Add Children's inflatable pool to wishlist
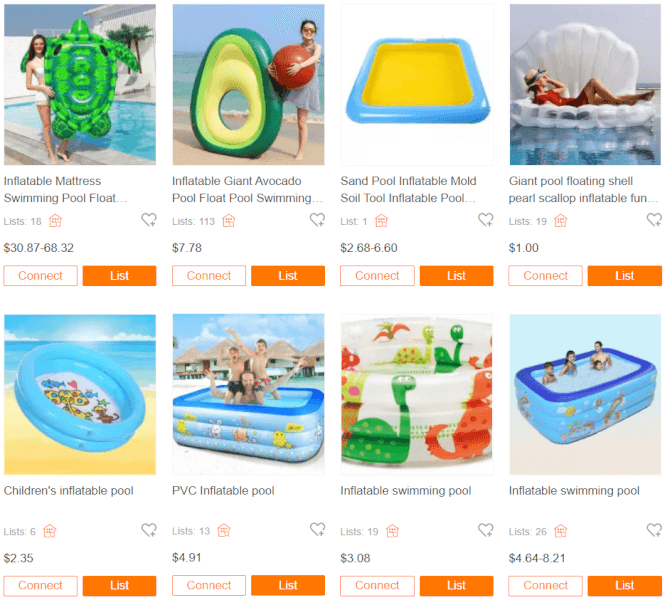 click(149, 530)
